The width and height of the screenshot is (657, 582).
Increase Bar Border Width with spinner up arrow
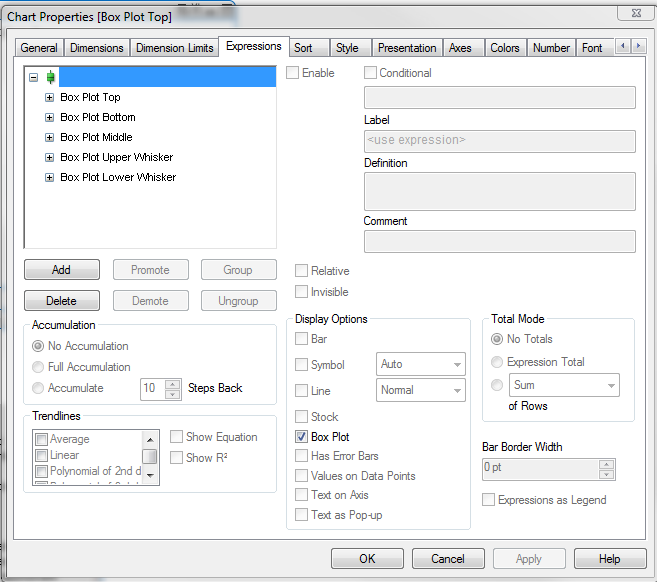tap(606, 464)
